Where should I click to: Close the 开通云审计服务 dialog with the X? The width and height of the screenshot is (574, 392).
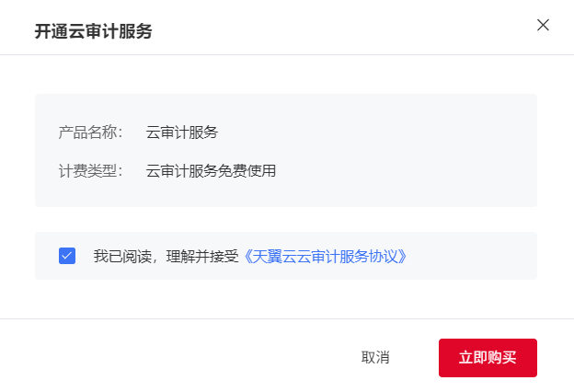pos(543,25)
